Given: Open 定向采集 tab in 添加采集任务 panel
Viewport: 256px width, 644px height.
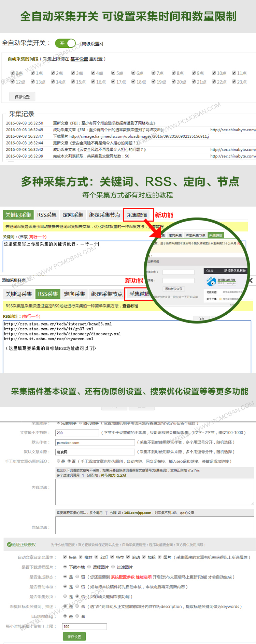Looking at the screenshot, I should pos(74,294).
